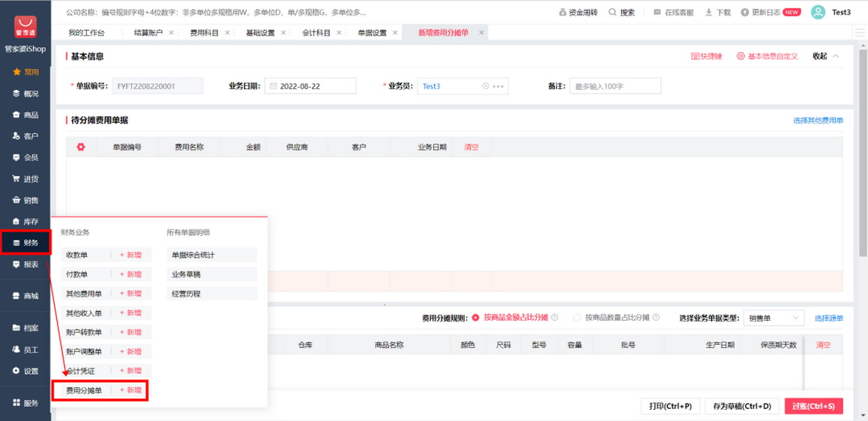
Task: Open 商城 in the left sidebar
Action: pyautogui.click(x=25, y=296)
